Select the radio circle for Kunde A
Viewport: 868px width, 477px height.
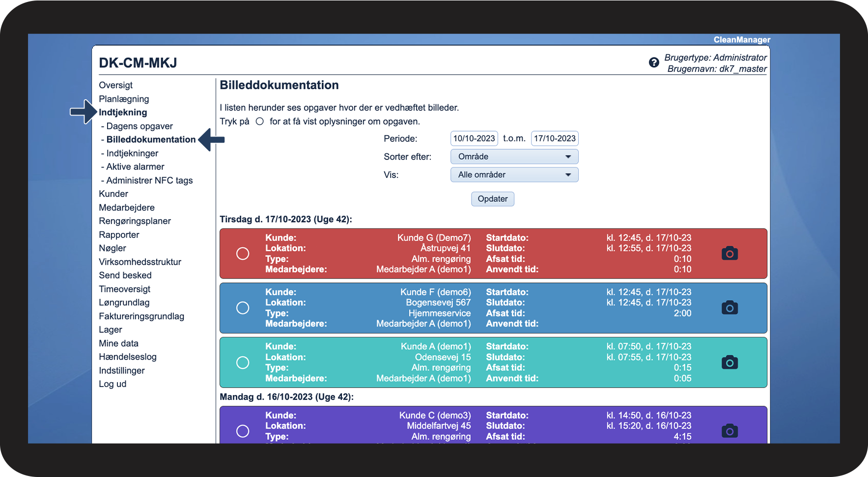(x=243, y=363)
